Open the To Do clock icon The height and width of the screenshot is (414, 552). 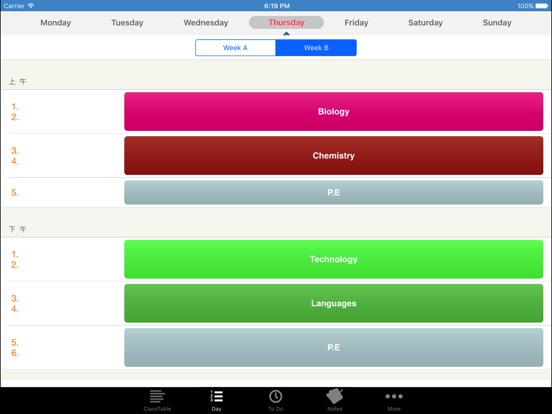pyautogui.click(x=276, y=396)
